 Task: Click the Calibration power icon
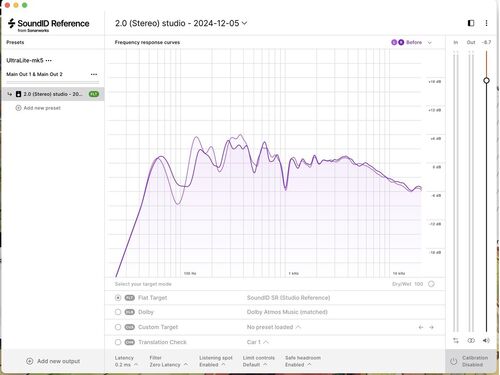tap(453, 361)
